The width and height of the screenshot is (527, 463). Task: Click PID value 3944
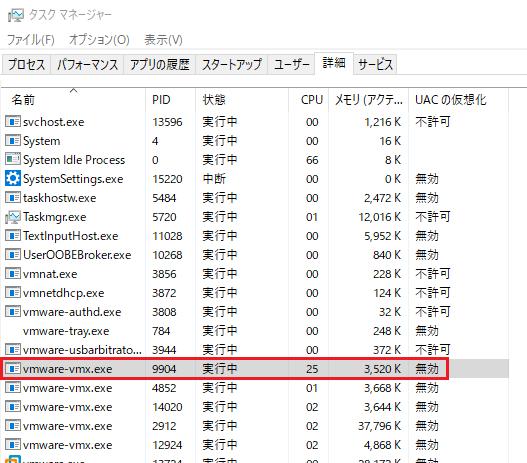pyautogui.click(x=164, y=350)
